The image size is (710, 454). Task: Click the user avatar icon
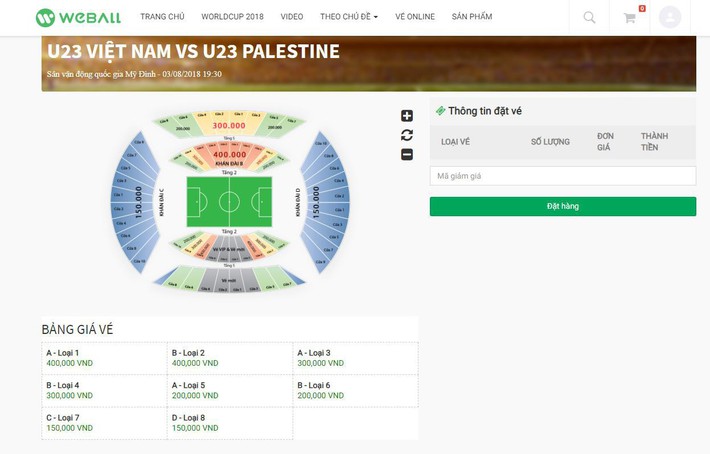pyautogui.click(x=670, y=17)
